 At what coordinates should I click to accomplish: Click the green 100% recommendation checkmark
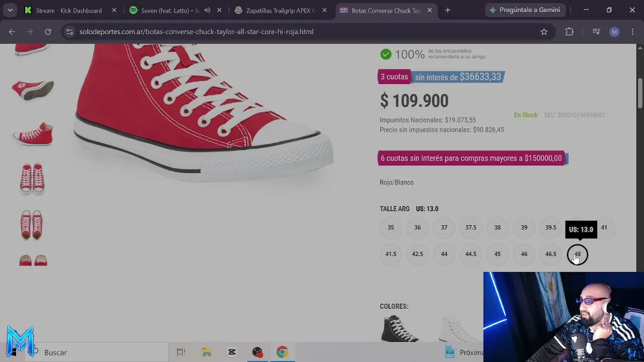(386, 54)
